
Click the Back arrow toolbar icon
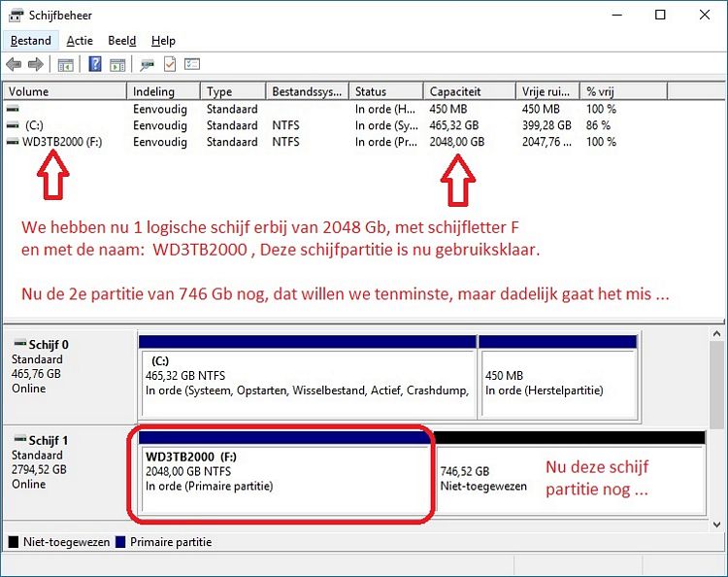(x=14, y=64)
